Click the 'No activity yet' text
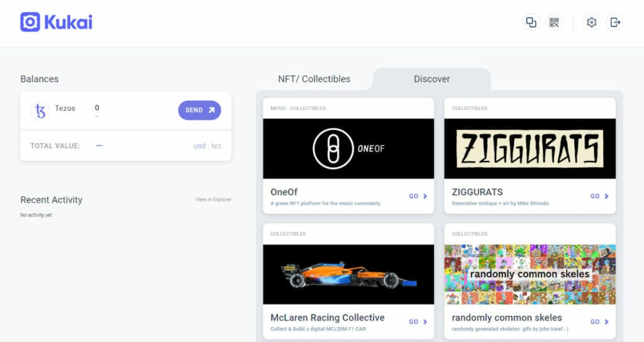The height and width of the screenshot is (342, 644). pyautogui.click(x=36, y=215)
